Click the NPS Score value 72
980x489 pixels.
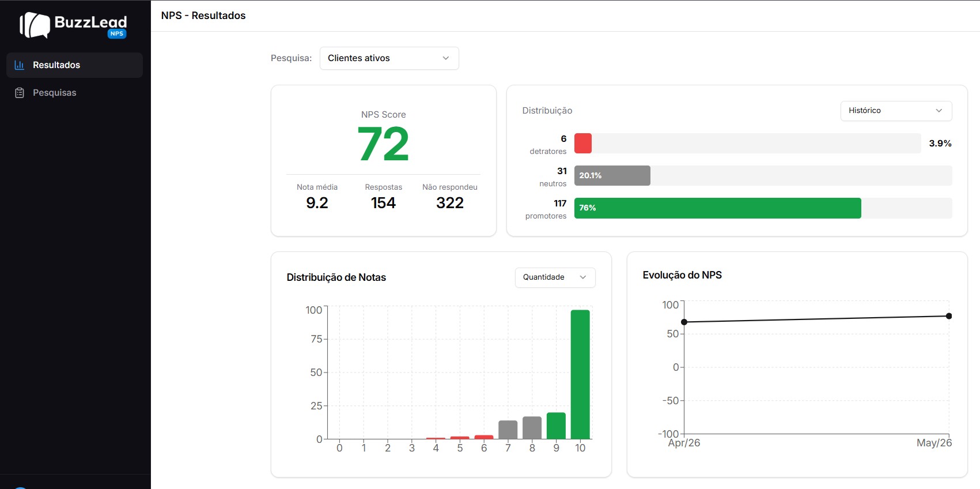point(384,144)
